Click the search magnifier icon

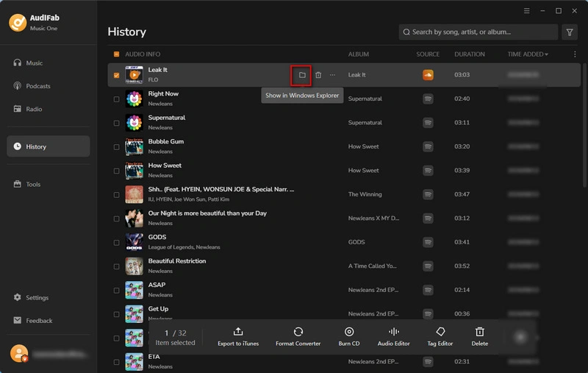click(x=406, y=32)
